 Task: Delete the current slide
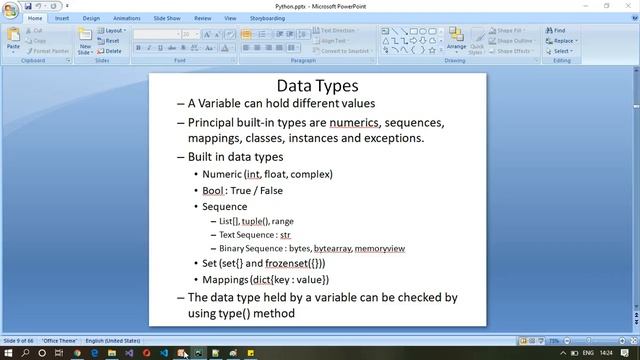[x=109, y=51]
